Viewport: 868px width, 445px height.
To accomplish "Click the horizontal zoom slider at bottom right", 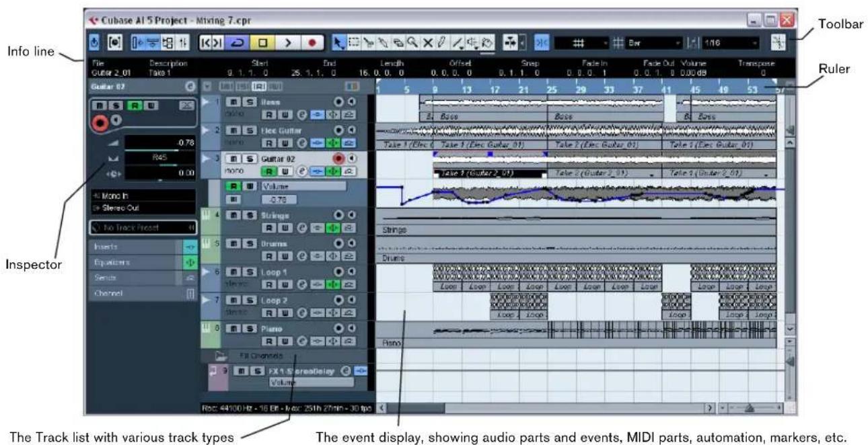I will pyautogui.click(x=748, y=408).
